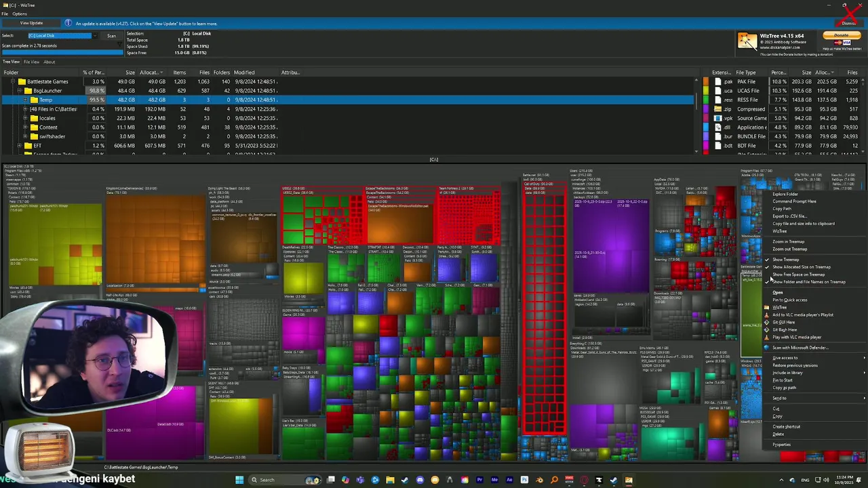
Task: Choose Properties in context menu
Action: pos(781,445)
